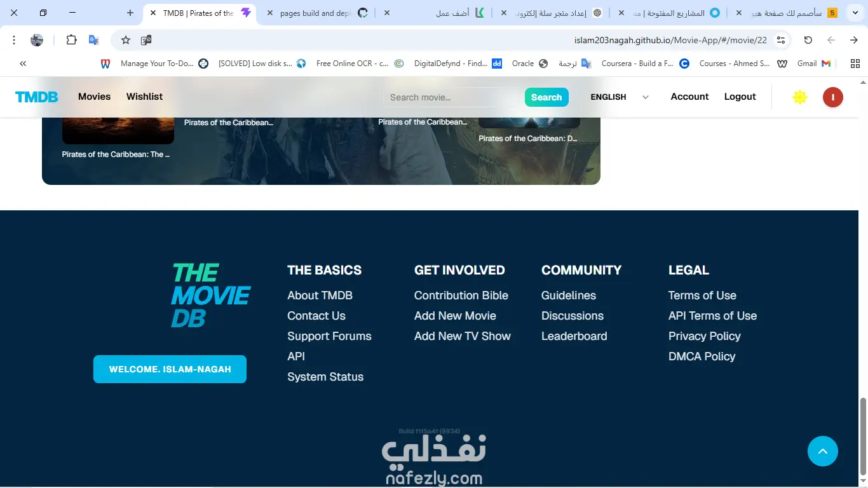This screenshot has width=868, height=488.
Task: Open the Wishlist nav item
Action: coord(144,97)
